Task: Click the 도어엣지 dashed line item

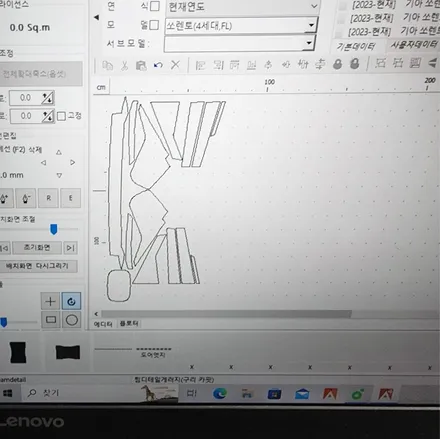Action: pyautogui.click(x=153, y=352)
